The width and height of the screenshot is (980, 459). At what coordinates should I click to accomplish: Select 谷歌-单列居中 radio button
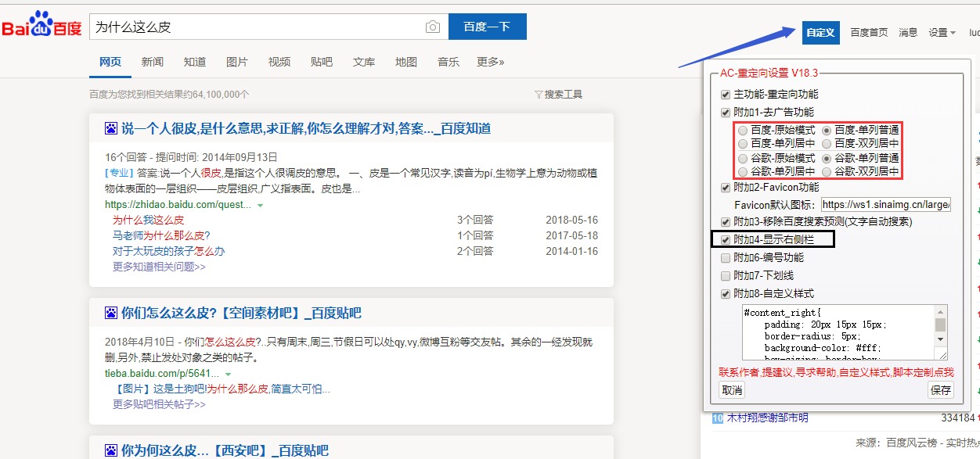[743, 171]
